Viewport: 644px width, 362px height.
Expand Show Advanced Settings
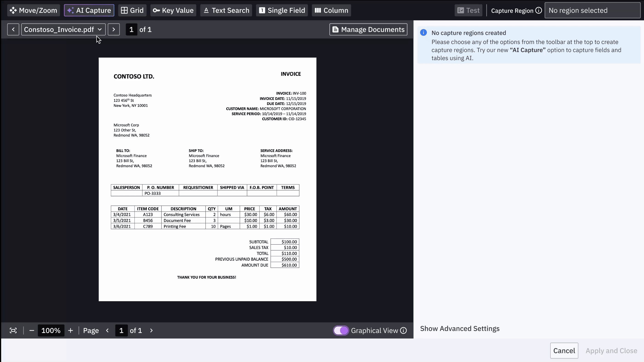(460, 328)
